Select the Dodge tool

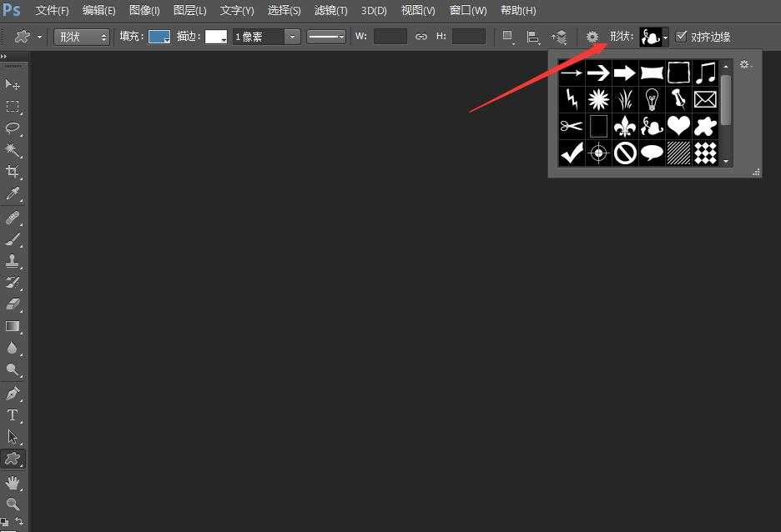coord(13,369)
